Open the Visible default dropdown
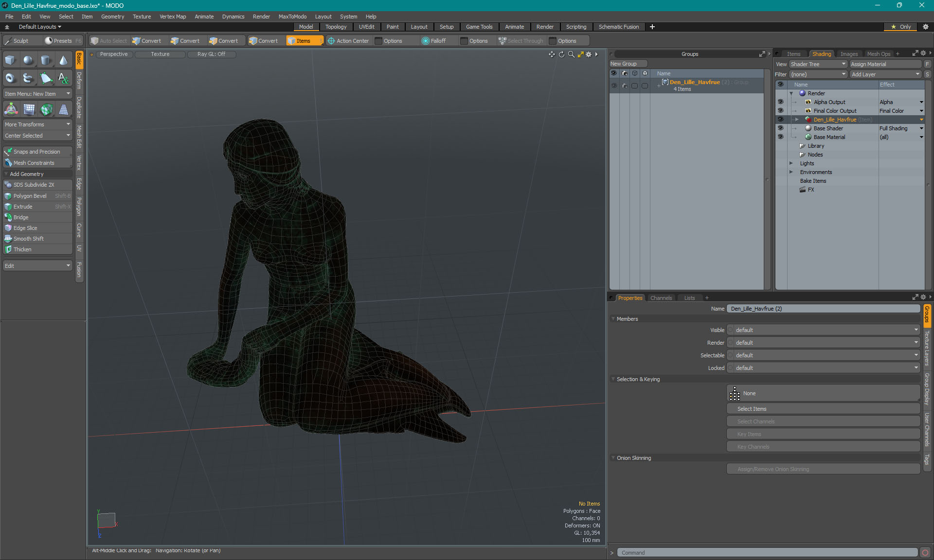The image size is (934, 560). point(823,330)
